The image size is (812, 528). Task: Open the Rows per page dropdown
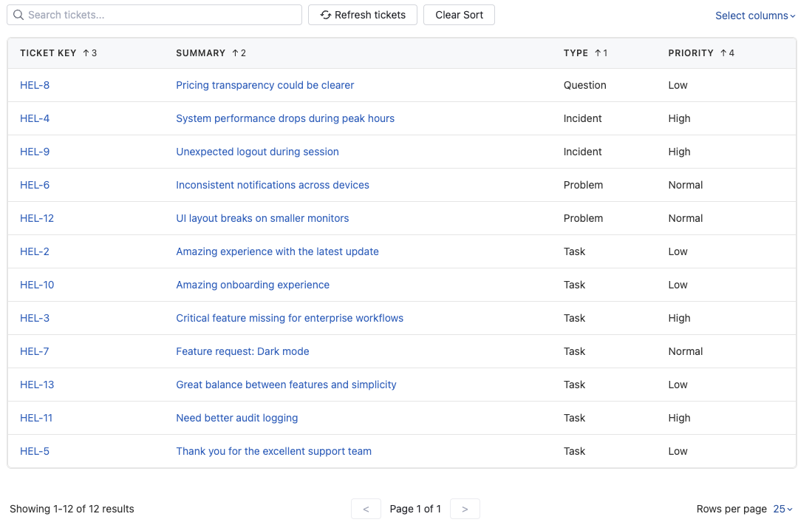tap(780, 509)
